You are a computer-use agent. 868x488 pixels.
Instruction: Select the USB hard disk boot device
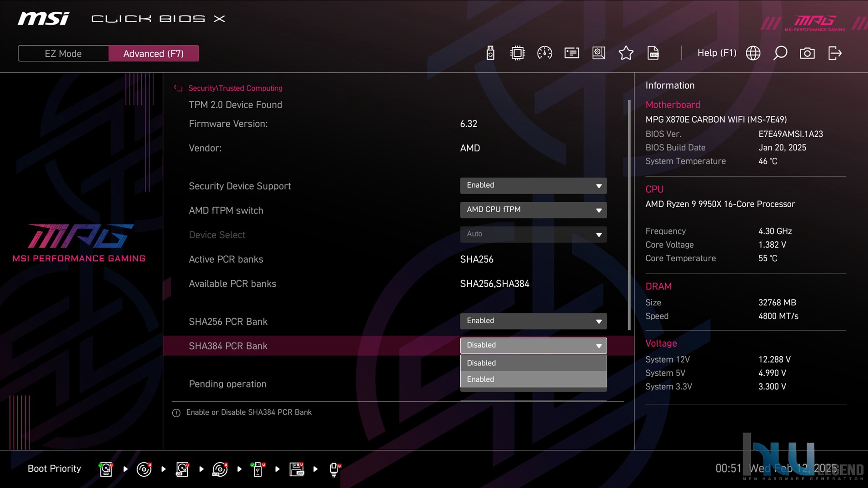tap(182, 469)
